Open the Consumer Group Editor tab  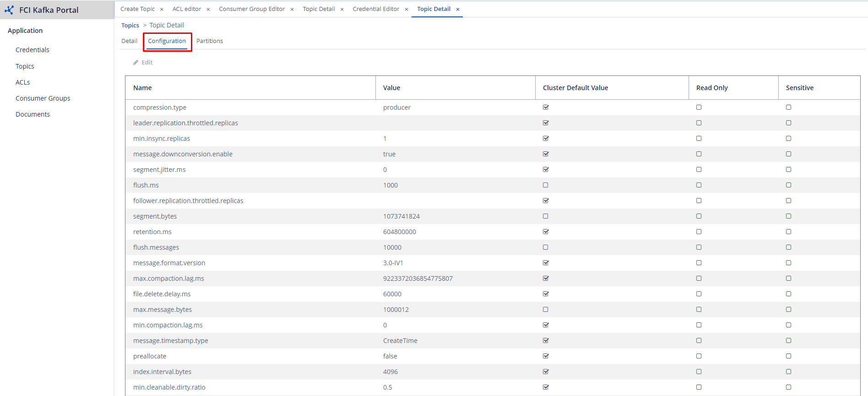pyautogui.click(x=252, y=9)
